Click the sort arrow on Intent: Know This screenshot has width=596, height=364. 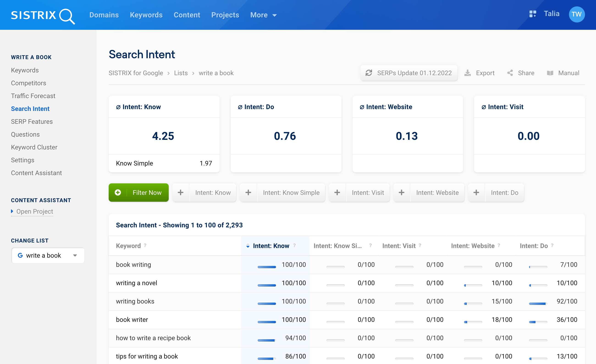[x=248, y=246]
